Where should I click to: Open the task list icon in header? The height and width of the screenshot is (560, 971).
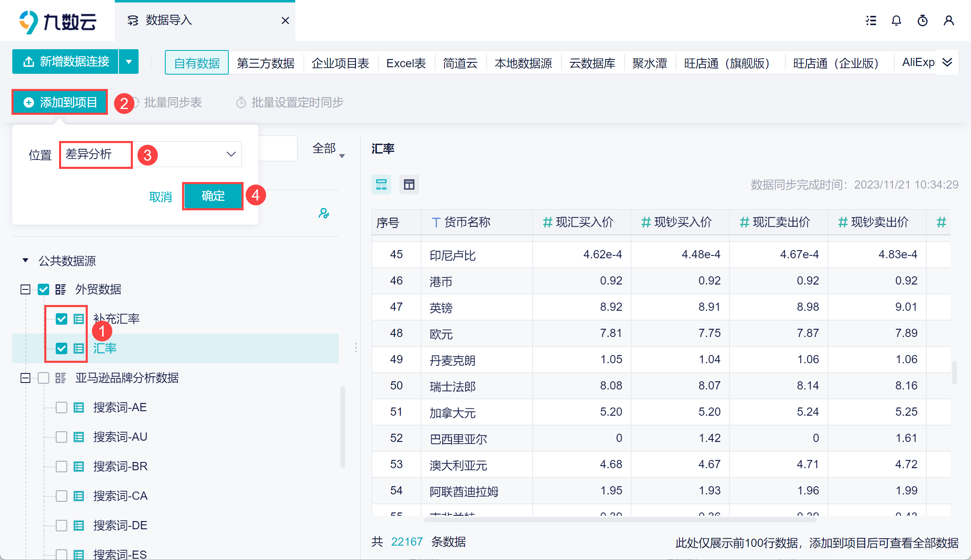[x=871, y=20]
